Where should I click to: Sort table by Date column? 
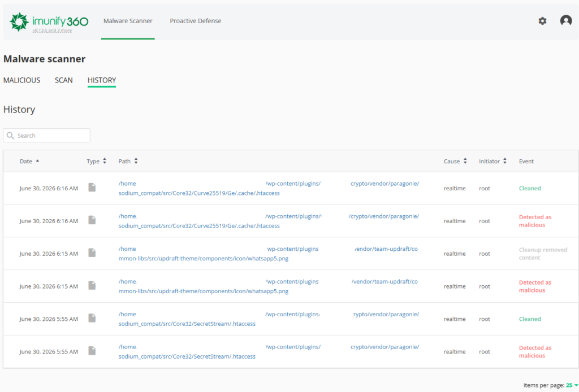[29, 161]
